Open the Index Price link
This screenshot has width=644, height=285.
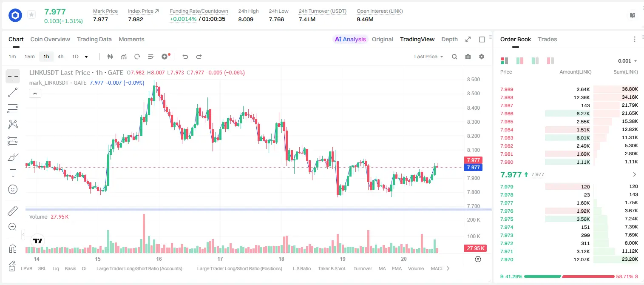click(144, 11)
